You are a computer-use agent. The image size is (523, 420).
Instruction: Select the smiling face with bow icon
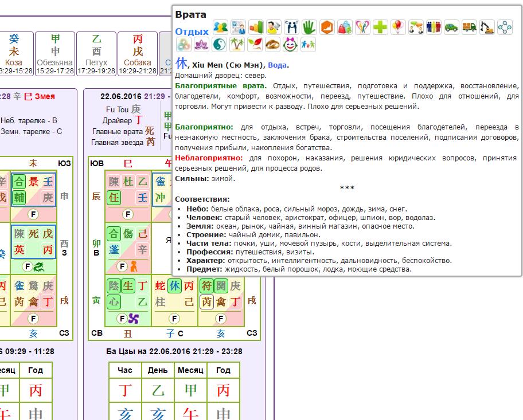290,44
